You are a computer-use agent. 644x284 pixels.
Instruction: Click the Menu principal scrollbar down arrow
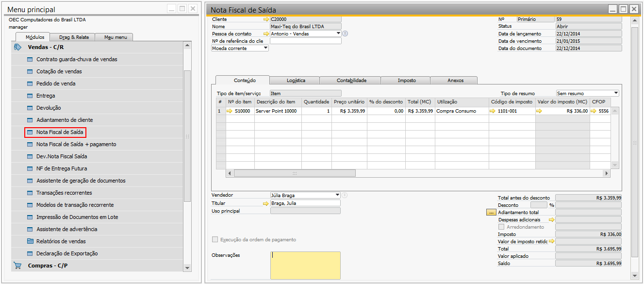click(187, 268)
